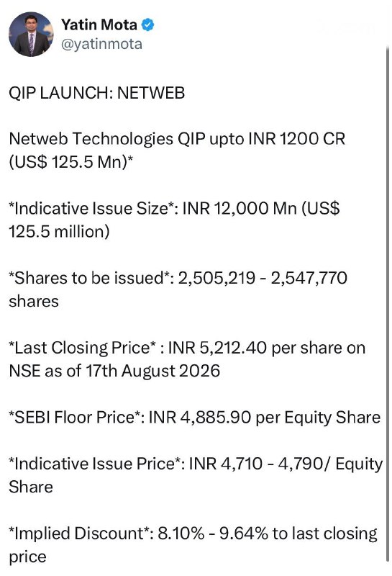Click the word 'price' at the bottom

(27, 557)
